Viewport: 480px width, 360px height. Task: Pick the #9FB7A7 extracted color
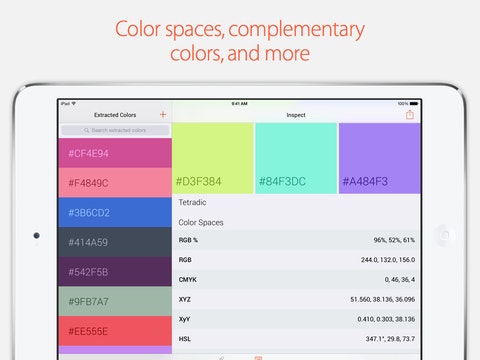(115, 302)
